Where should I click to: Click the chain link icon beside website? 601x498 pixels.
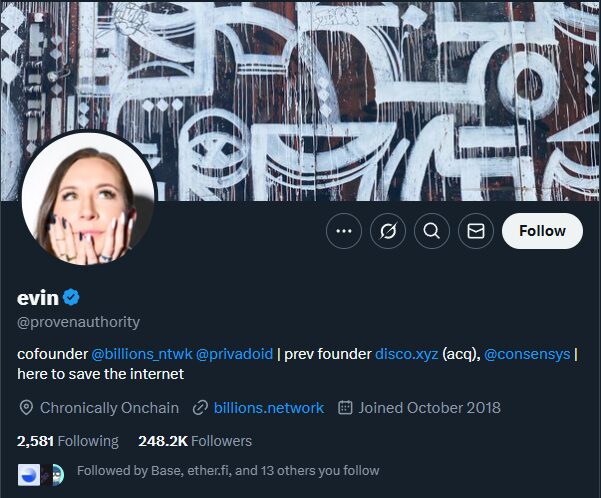200,408
